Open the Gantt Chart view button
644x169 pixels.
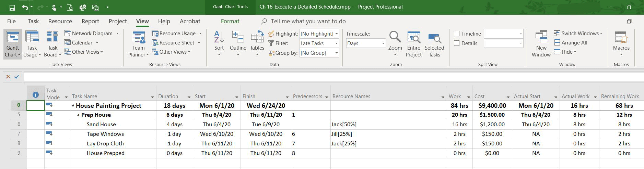pyautogui.click(x=13, y=44)
